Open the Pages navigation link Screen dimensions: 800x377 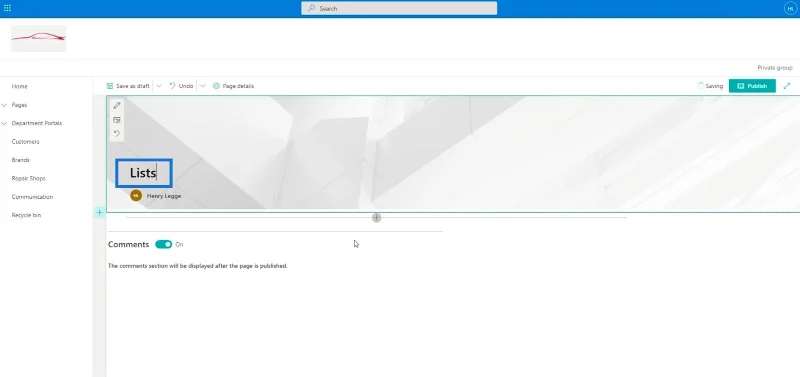pos(19,105)
